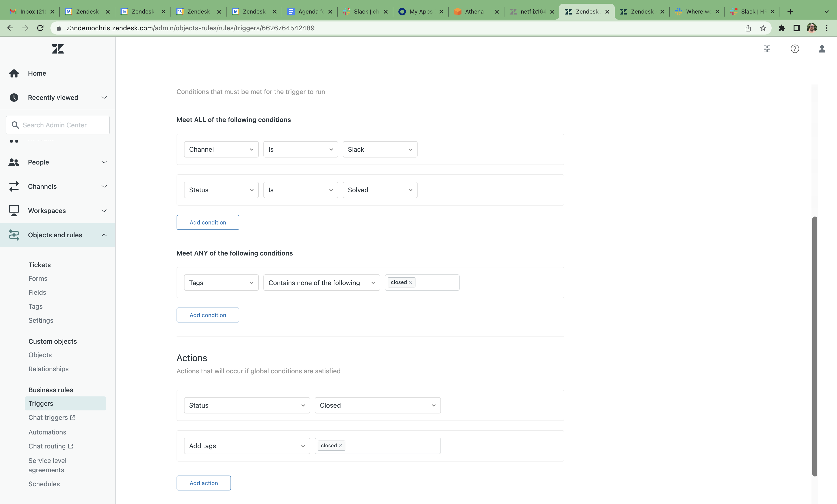Open 'Contains none of the following' dropdown
The height and width of the screenshot is (504, 837).
click(321, 283)
